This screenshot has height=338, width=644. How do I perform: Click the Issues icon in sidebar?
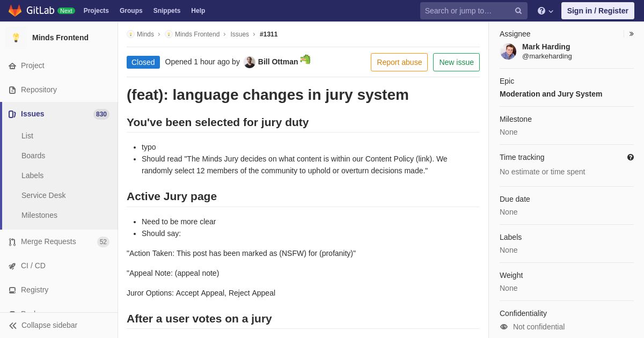point(12,114)
